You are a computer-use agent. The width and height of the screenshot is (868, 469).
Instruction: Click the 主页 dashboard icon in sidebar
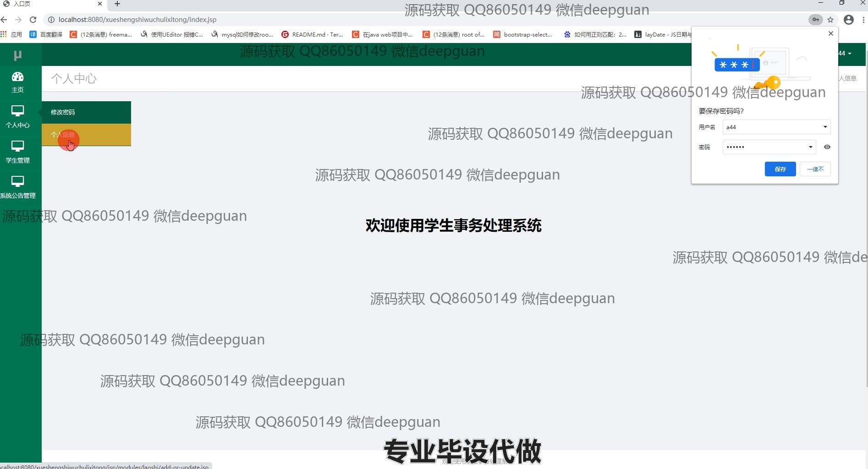[17, 77]
